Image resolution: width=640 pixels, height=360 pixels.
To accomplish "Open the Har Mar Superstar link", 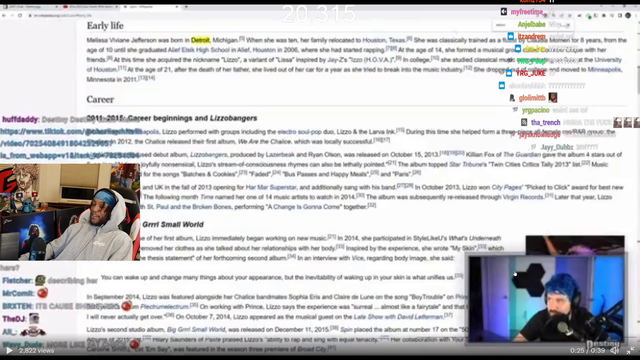I will (271, 187).
